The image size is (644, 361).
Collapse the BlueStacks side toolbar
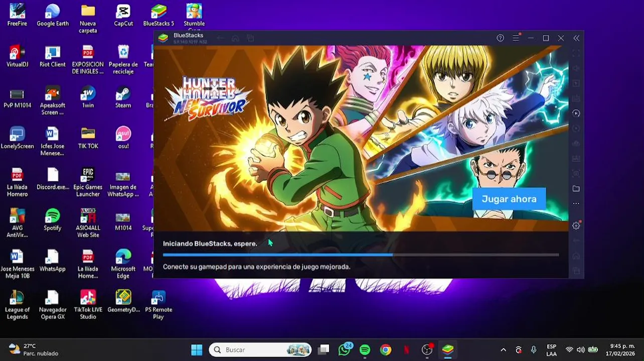pyautogui.click(x=576, y=38)
